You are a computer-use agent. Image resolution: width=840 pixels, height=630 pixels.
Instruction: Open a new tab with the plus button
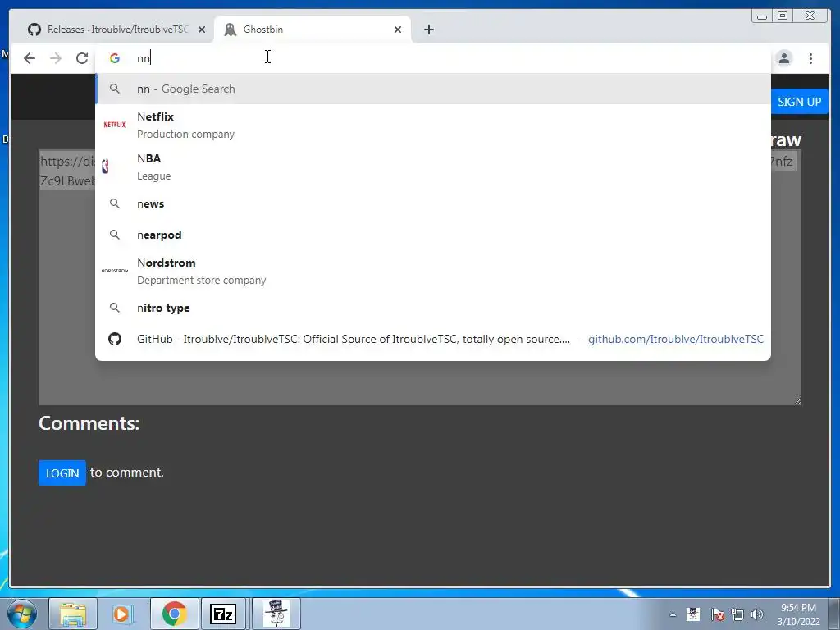[428, 30]
